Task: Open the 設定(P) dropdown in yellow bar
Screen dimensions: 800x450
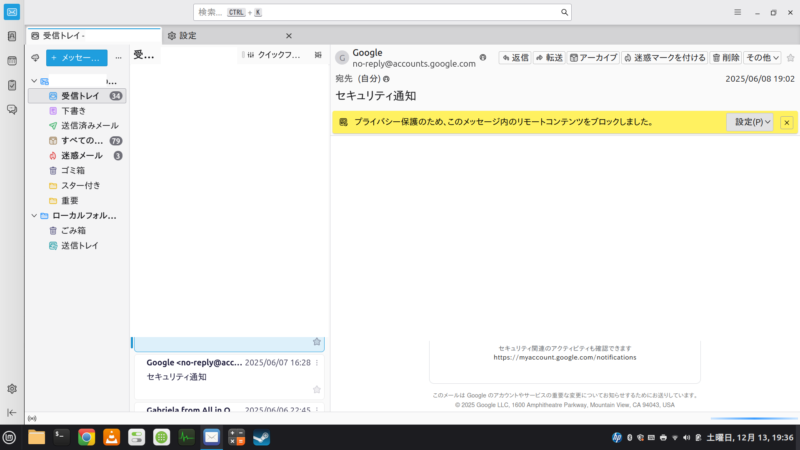Action: tap(753, 122)
